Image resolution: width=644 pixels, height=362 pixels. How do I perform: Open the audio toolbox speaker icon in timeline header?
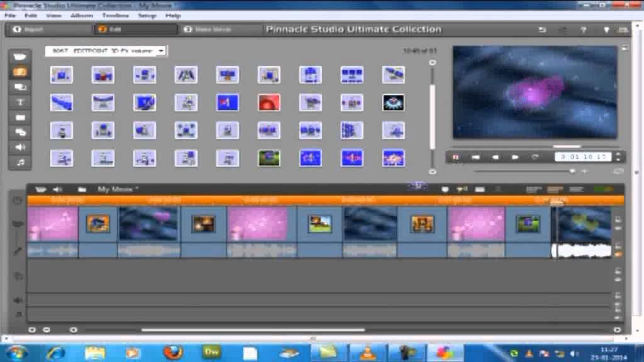pos(57,189)
